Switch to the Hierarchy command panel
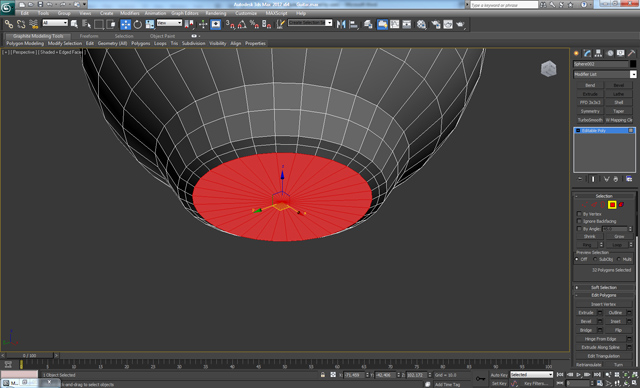640x388 pixels. (x=598, y=53)
